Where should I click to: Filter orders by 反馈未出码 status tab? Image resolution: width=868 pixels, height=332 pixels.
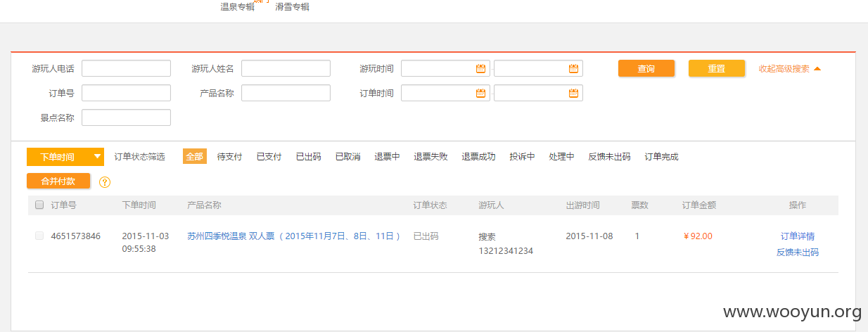click(609, 157)
